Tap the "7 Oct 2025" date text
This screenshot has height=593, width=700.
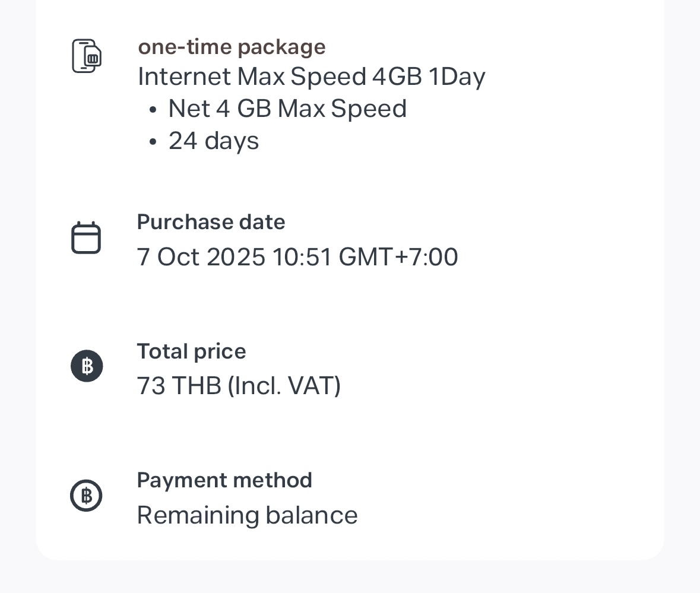pyautogui.click(x=201, y=257)
